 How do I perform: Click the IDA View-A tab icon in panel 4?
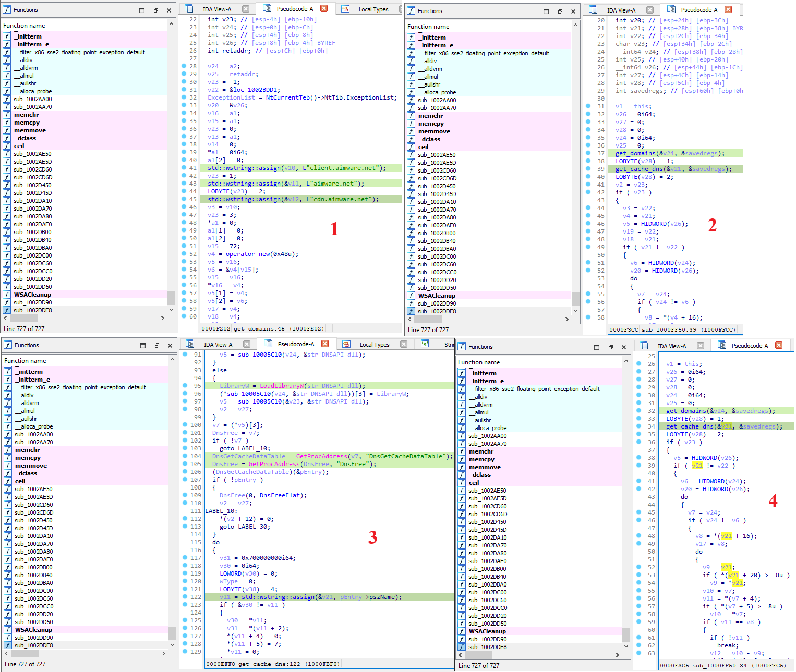click(644, 346)
